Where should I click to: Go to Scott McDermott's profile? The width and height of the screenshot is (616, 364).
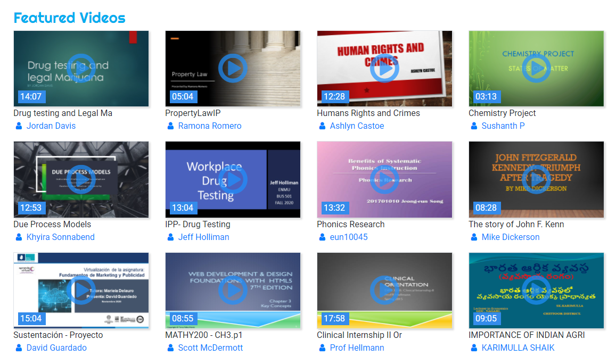pyautogui.click(x=211, y=348)
